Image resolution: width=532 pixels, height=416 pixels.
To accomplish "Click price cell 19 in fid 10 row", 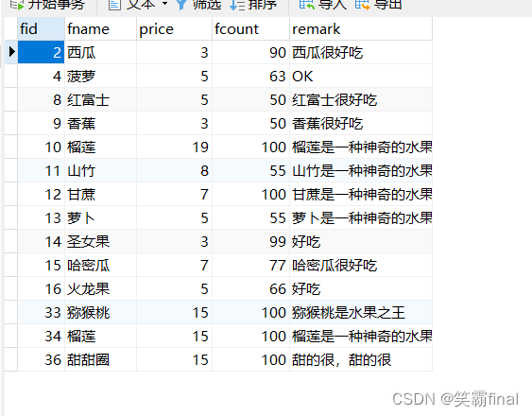I will (174, 147).
